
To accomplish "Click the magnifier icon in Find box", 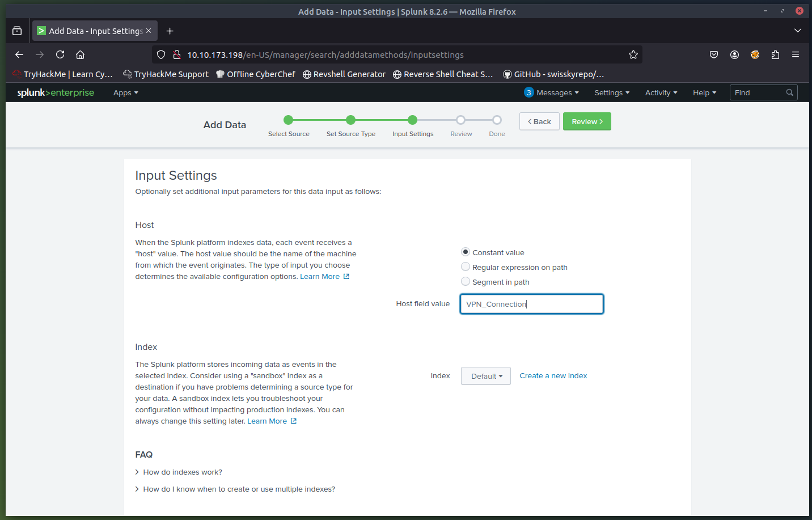I will click(789, 92).
